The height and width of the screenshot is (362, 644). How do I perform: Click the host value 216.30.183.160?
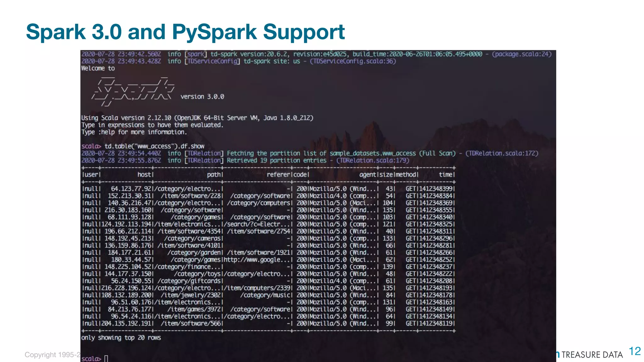(x=128, y=210)
